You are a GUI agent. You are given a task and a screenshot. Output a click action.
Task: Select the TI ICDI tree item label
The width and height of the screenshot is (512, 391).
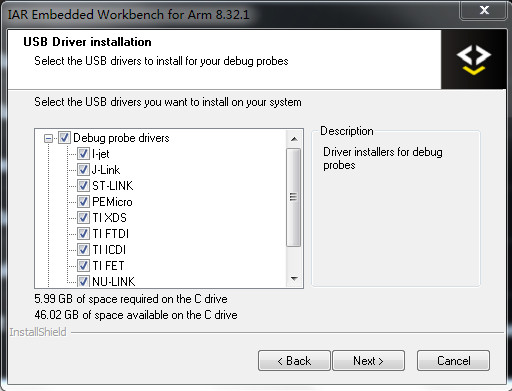(109, 250)
